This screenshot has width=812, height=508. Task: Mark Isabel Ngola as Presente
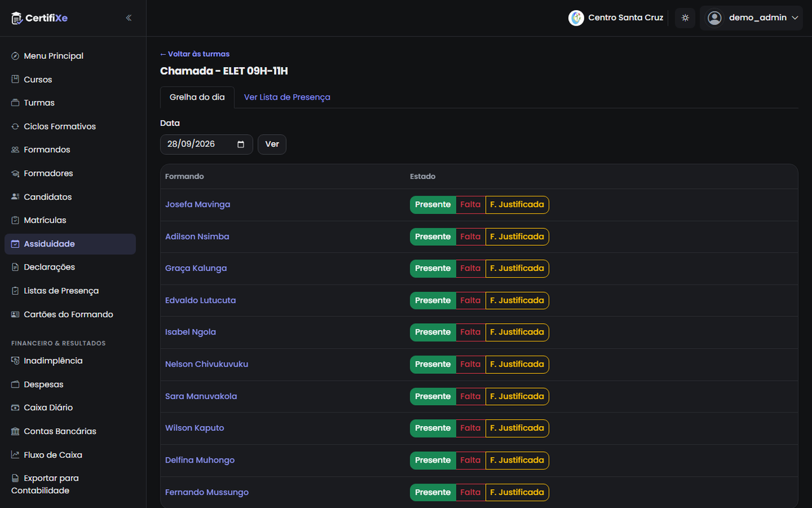coord(432,332)
